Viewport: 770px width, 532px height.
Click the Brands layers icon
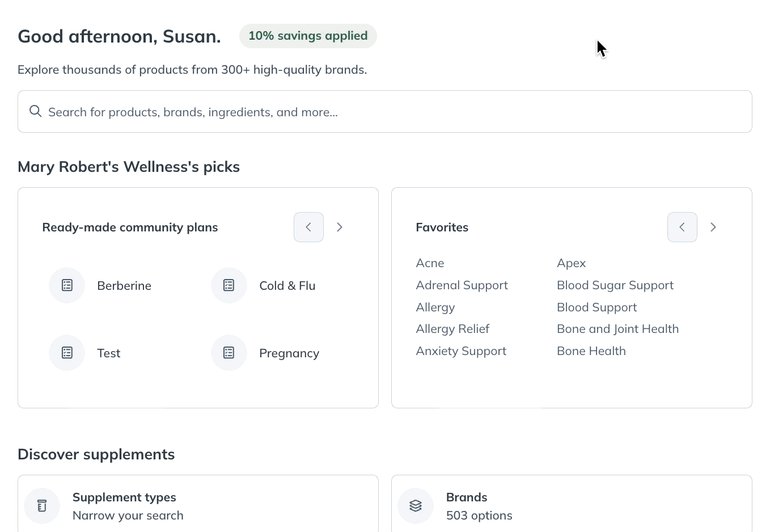tap(416, 506)
